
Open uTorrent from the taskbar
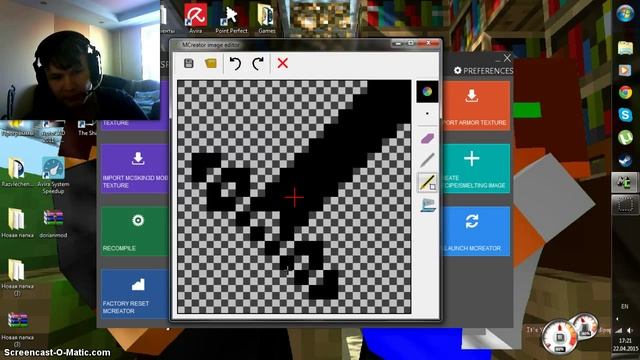click(625, 138)
